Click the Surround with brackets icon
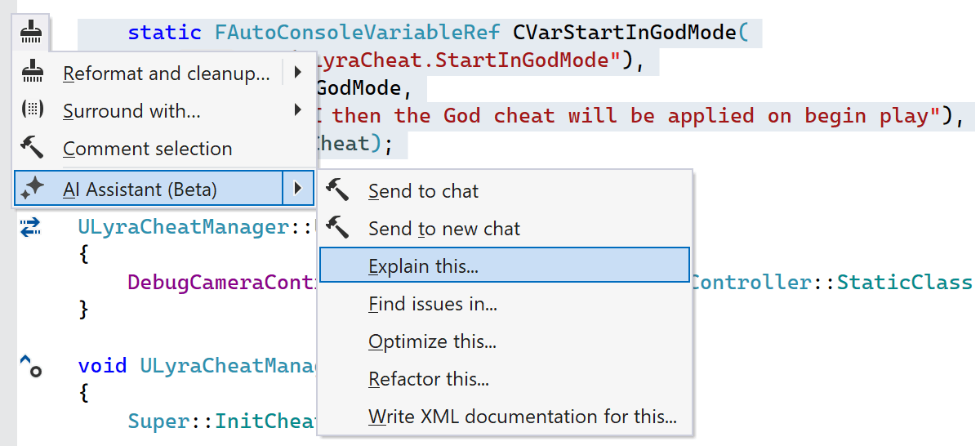The width and height of the screenshot is (980, 446). tap(33, 111)
